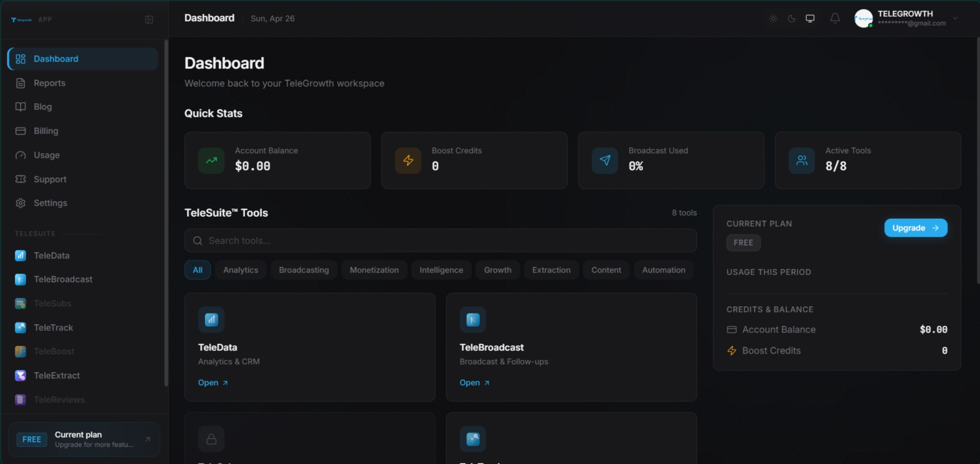
Task: Click the Search tools input field
Action: 441,240
